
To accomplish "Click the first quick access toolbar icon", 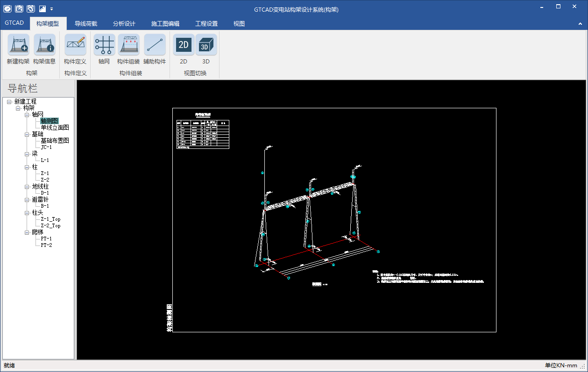I will (7, 8).
